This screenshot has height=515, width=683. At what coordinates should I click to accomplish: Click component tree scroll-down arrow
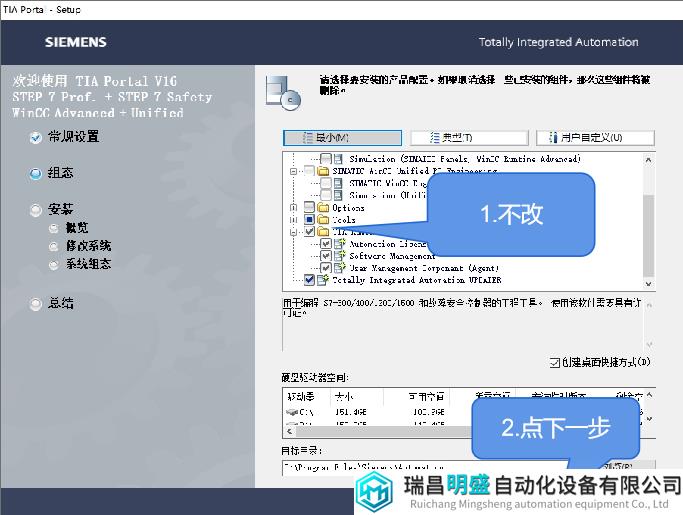pos(649,284)
